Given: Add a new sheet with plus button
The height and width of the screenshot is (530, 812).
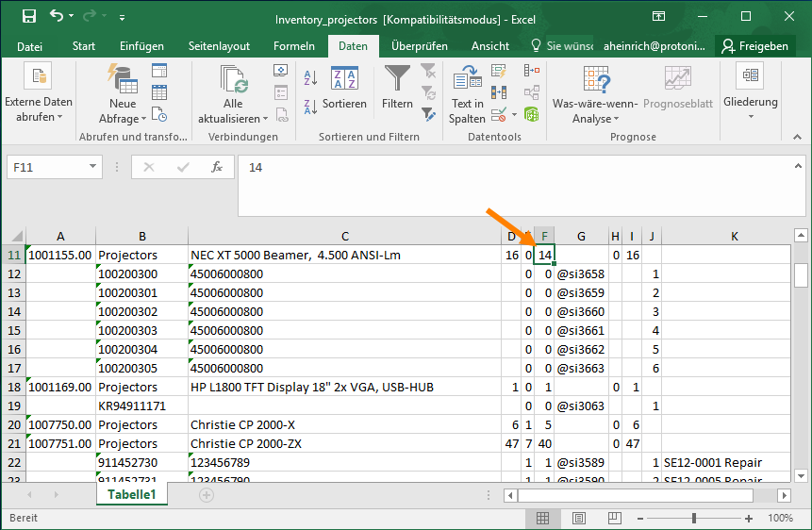Looking at the screenshot, I should point(207,494).
